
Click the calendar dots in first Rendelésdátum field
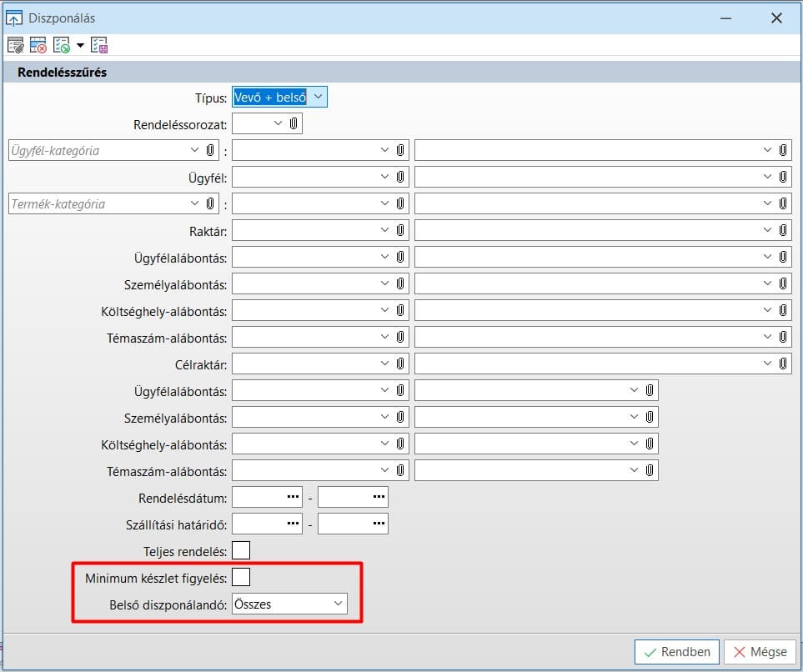(x=293, y=498)
